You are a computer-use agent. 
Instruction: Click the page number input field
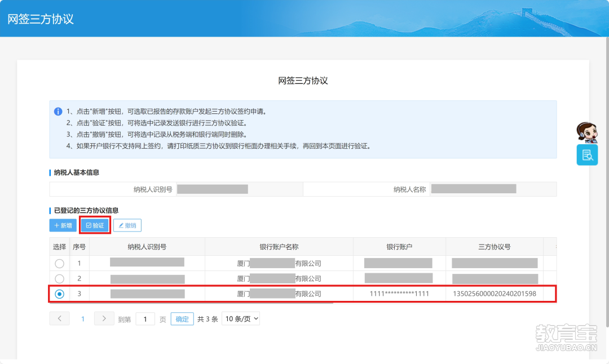[x=145, y=319]
